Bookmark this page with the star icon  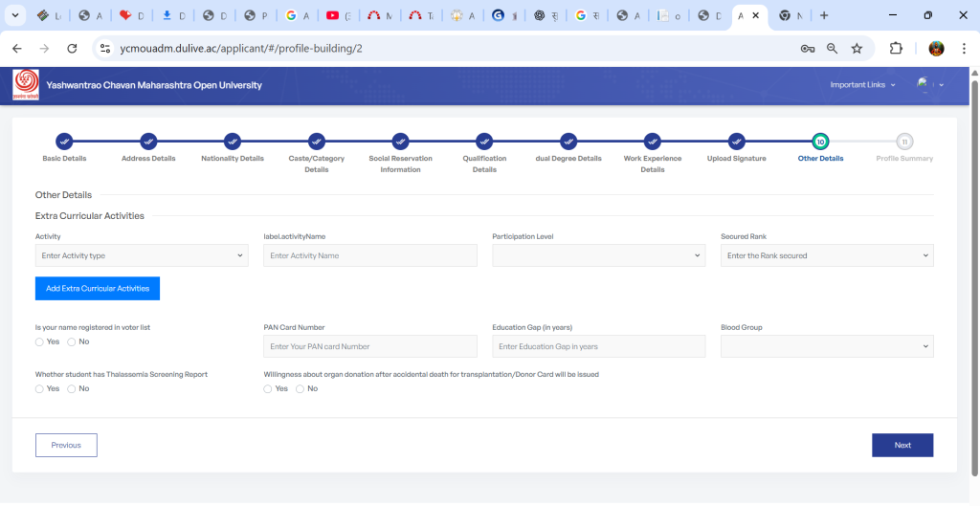pyautogui.click(x=857, y=48)
